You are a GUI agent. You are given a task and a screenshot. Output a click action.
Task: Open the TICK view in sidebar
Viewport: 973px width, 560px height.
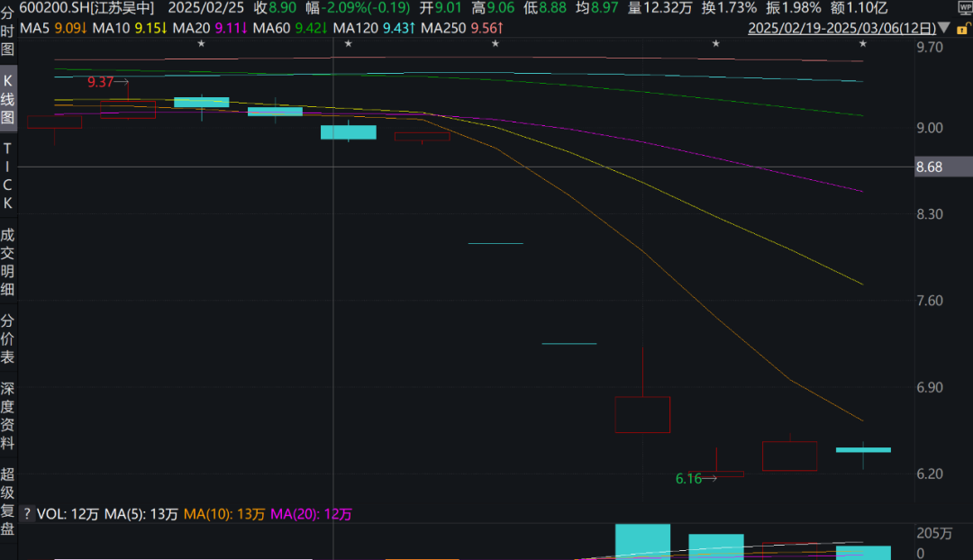click(x=8, y=176)
